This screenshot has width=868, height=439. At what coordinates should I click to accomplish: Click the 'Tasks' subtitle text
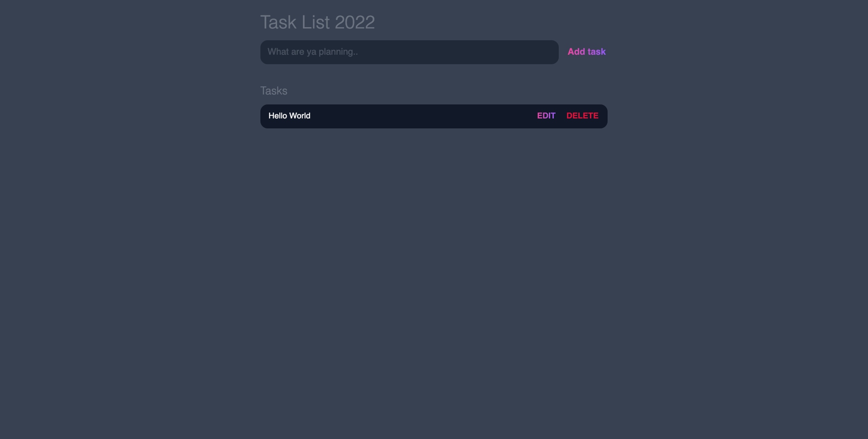click(x=274, y=91)
